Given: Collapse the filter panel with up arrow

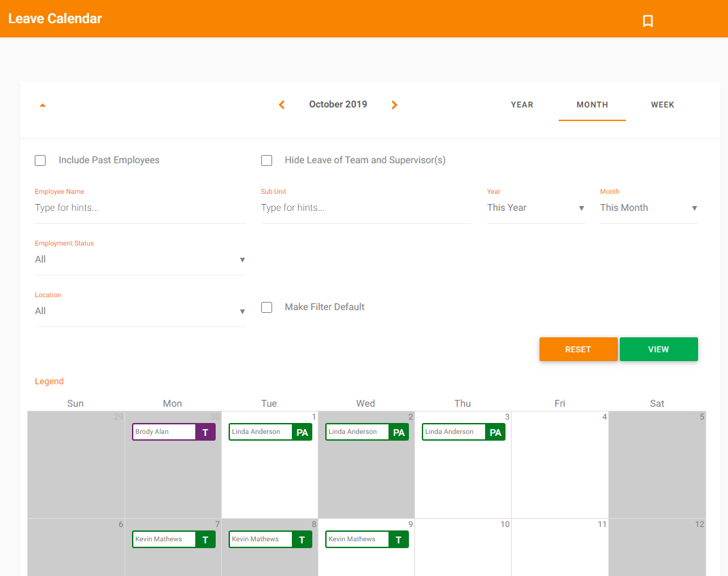Looking at the screenshot, I should click(43, 105).
